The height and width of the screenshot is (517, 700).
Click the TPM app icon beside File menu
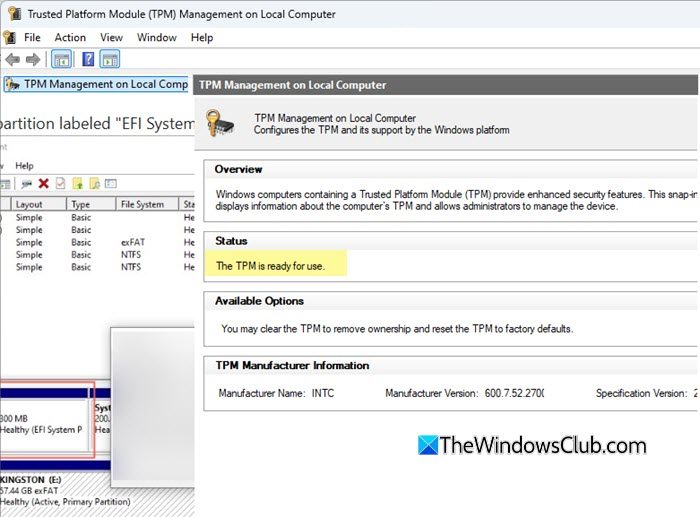coord(9,38)
